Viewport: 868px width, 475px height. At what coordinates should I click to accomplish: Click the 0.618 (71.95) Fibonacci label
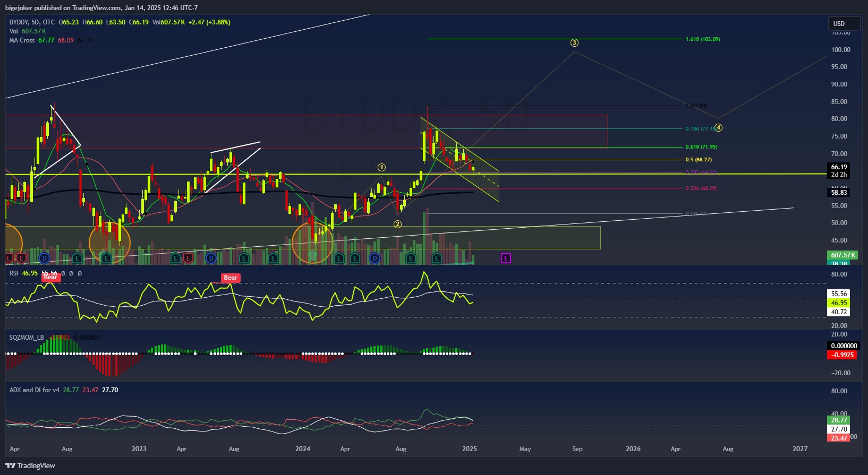tap(701, 147)
